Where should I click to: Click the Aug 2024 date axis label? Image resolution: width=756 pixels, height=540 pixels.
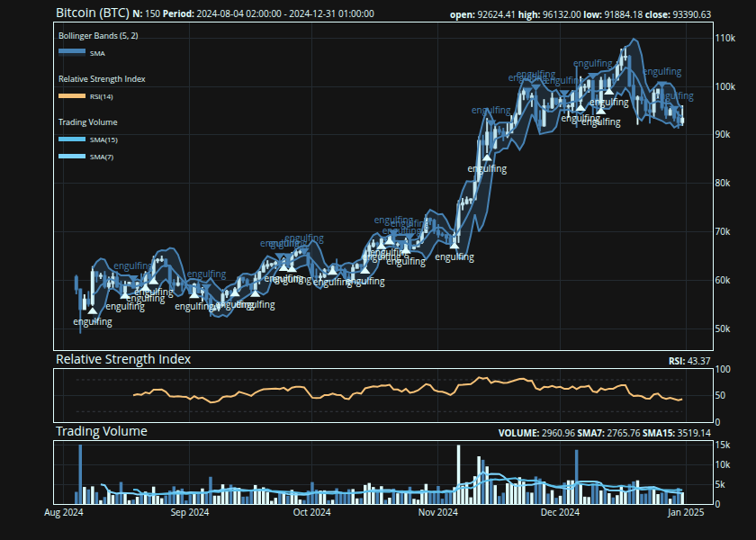64,513
